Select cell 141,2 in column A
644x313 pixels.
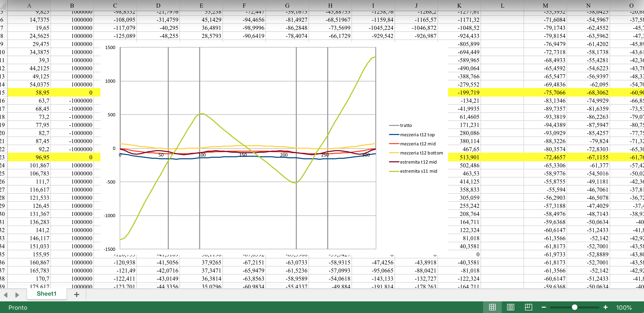(29, 230)
